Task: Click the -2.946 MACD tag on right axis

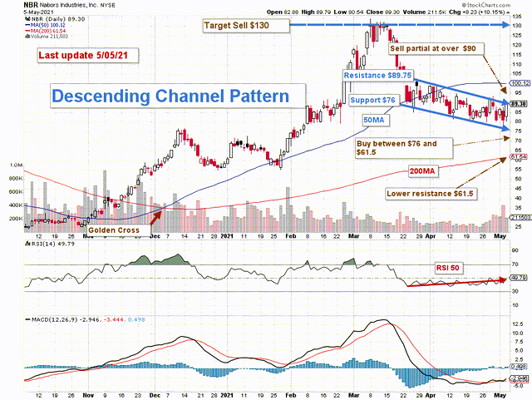Action: click(x=519, y=378)
